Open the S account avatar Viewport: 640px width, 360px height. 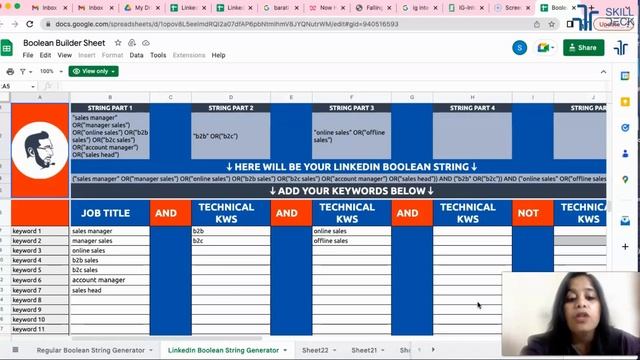pos(520,48)
